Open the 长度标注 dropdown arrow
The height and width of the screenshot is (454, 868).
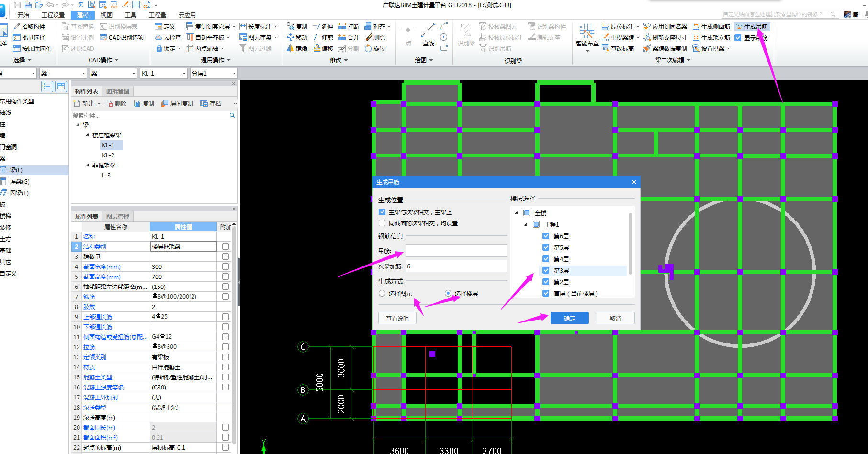point(275,26)
